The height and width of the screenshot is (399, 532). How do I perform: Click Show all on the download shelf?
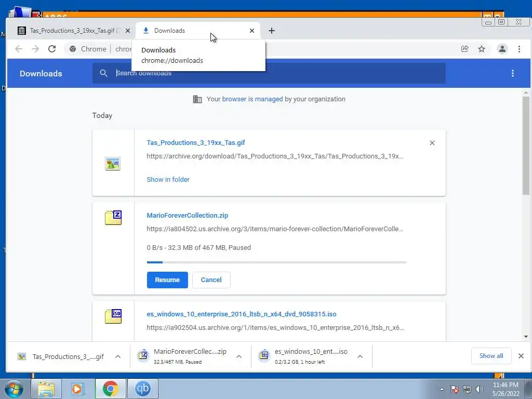point(491,356)
